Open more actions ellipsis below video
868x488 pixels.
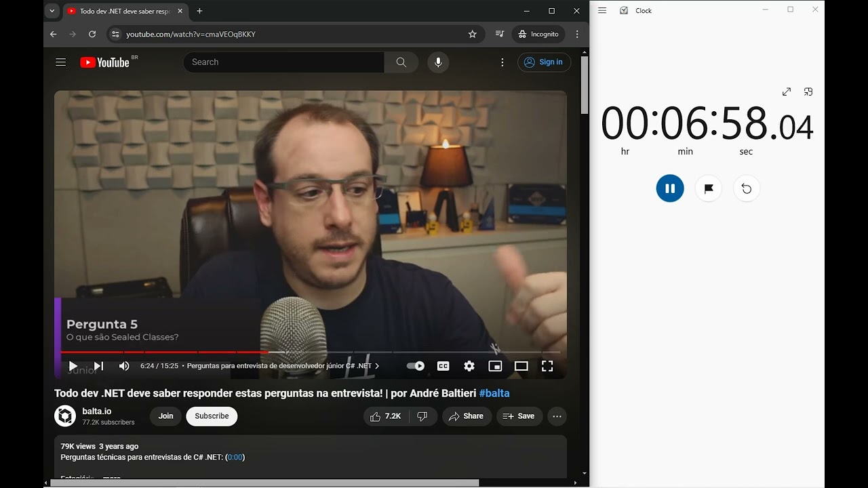click(x=557, y=416)
